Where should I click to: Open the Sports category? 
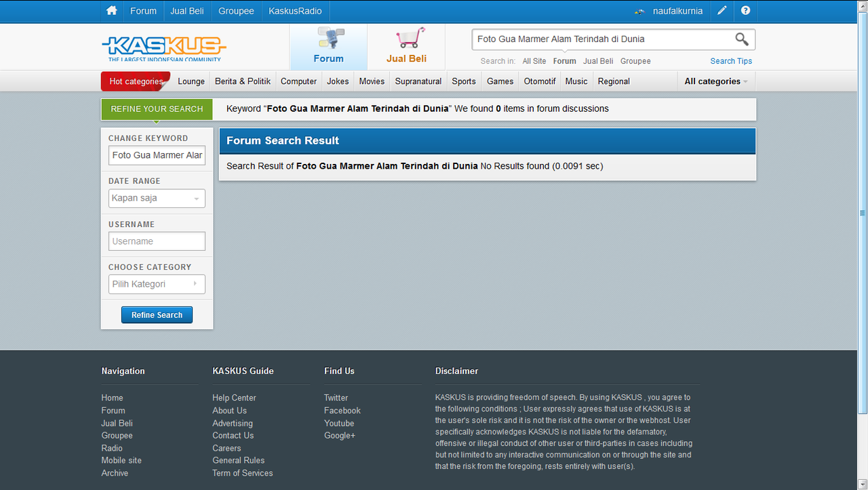pos(464,81)
